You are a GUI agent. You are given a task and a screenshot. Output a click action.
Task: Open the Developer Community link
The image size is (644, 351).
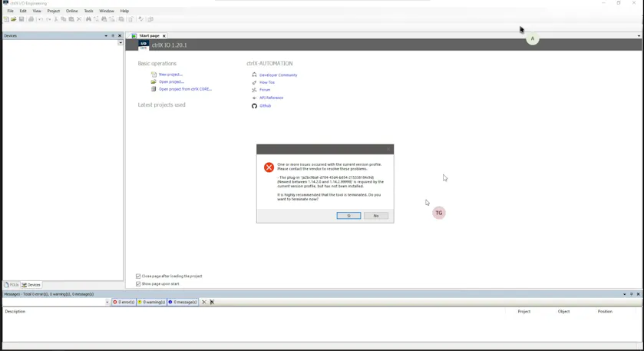[x=278, y=75]
